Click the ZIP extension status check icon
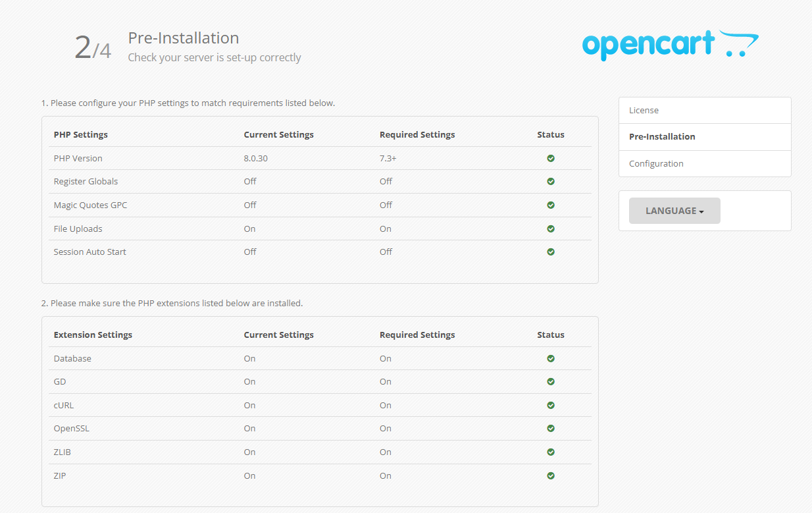 551,475
